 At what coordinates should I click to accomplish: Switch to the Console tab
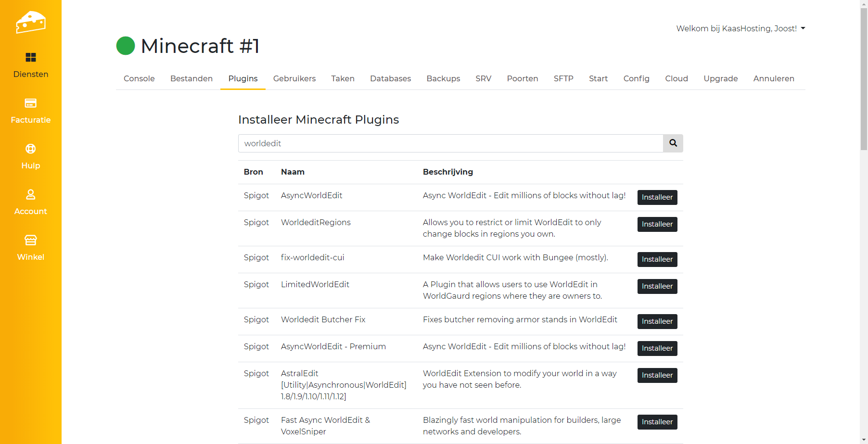point(139,78)
